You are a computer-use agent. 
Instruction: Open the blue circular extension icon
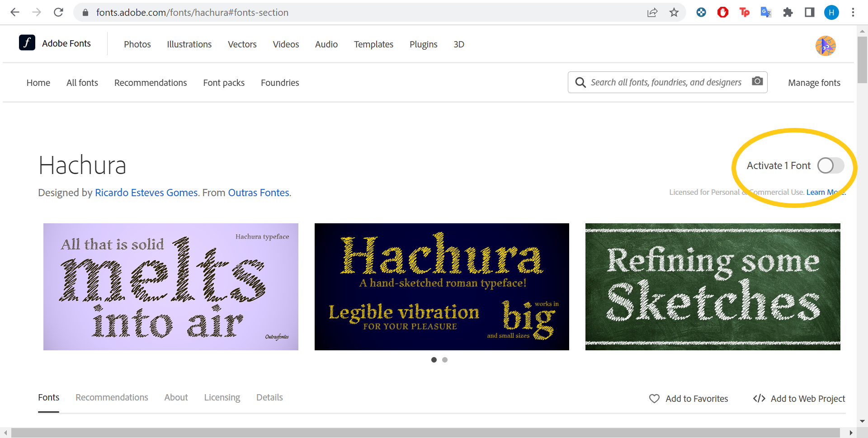pyautogui.click(x=701, y=12)
